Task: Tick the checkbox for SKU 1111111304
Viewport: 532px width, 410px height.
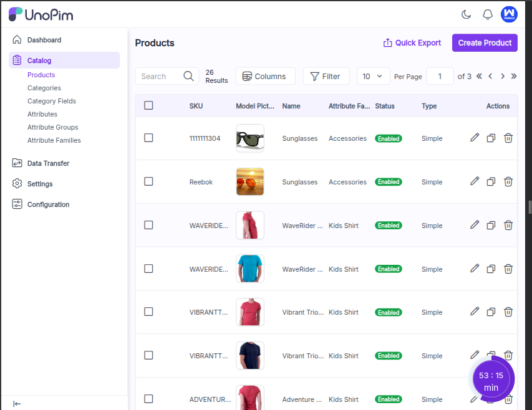Action: click(x=148, y=138)
